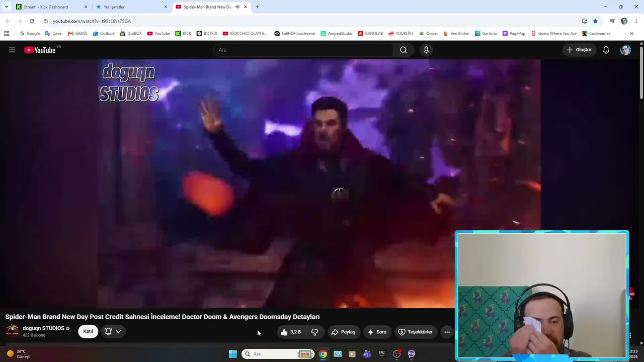Screen dimensions: 644x362
Task: Open the Google bookmark
Action: pyautogui.click(x=30, y=34)
